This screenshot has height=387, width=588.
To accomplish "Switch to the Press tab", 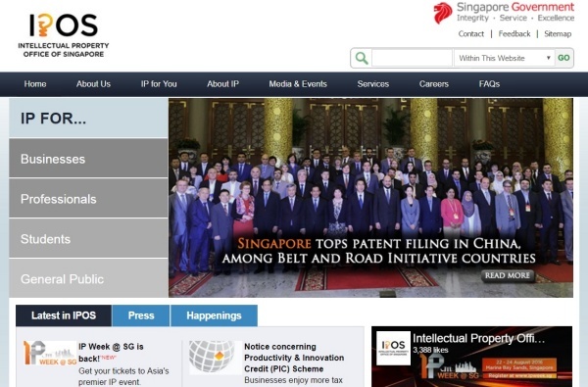I will point(141,315).
